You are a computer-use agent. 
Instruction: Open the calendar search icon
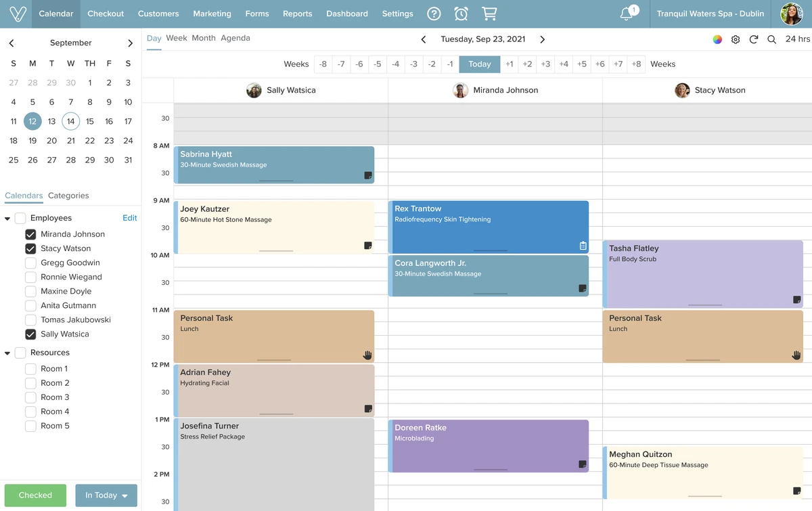(771, 39)
